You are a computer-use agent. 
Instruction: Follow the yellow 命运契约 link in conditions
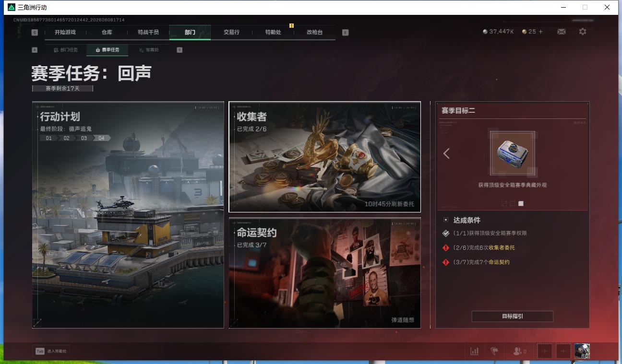pos(499,262)
